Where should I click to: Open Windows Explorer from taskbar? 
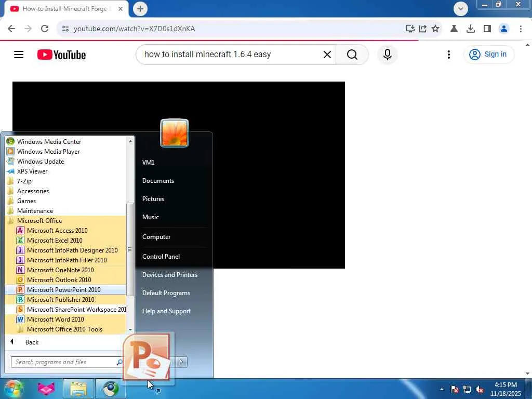pyautogui.click(x=78, y=389)
